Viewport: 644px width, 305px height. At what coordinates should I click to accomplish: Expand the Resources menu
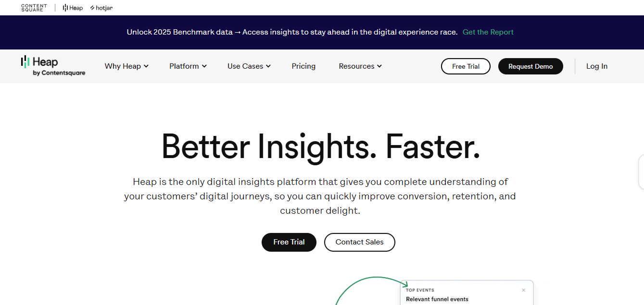tap(360, 66)
